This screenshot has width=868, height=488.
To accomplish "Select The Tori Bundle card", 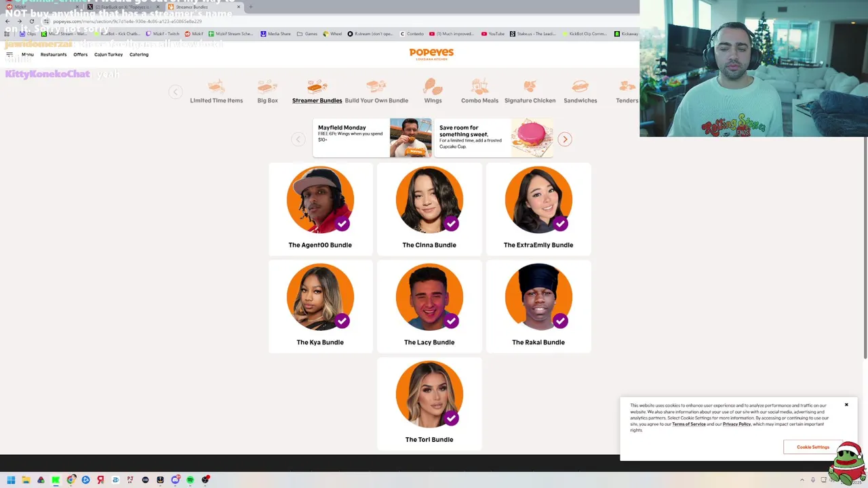I will 429,404.
